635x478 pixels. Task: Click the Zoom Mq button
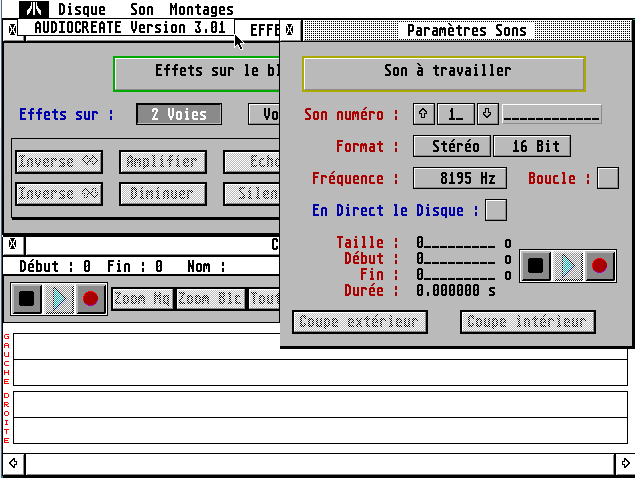[x=142, y=299]
